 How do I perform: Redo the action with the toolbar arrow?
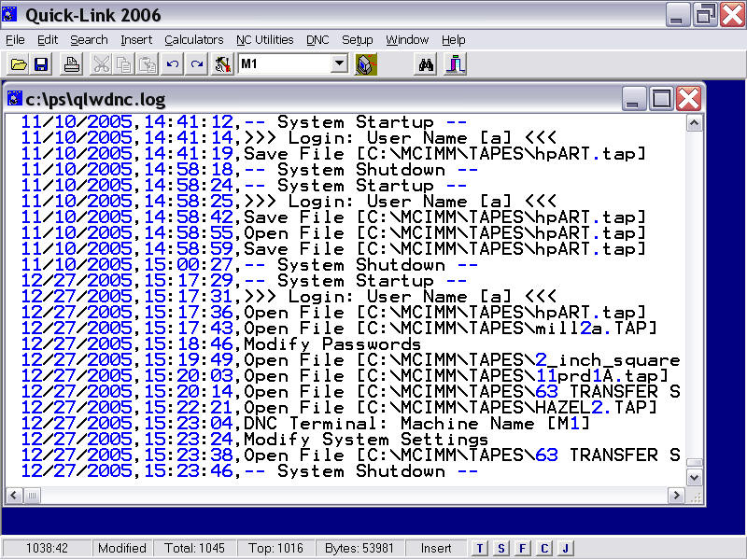pyautogui.click(x=196, y=64)
